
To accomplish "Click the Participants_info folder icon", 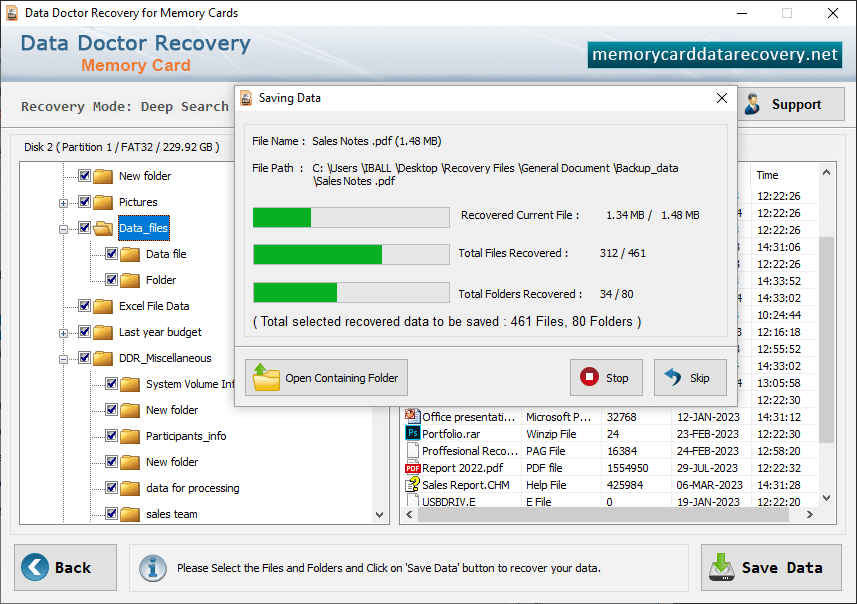I will (x=130, y=436).
